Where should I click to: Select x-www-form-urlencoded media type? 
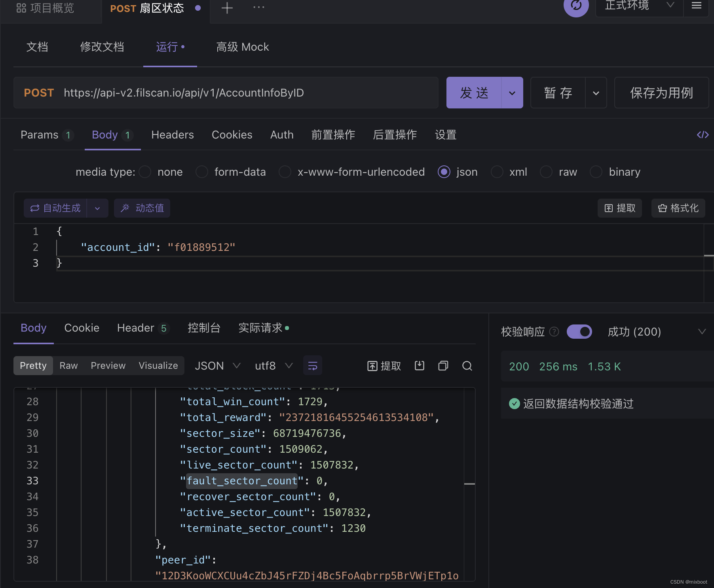coord(285,172)
